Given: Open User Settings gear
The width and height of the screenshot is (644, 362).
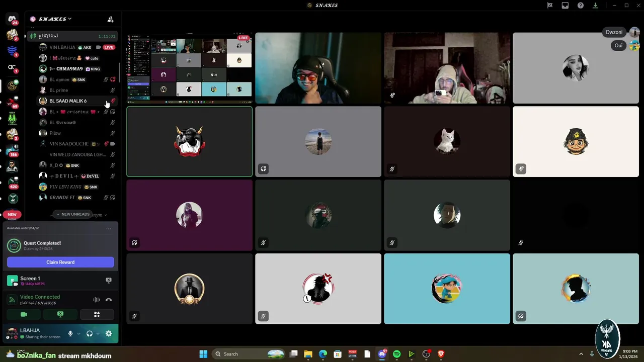Looking at the screenshot, I should [x=108, y=333].
